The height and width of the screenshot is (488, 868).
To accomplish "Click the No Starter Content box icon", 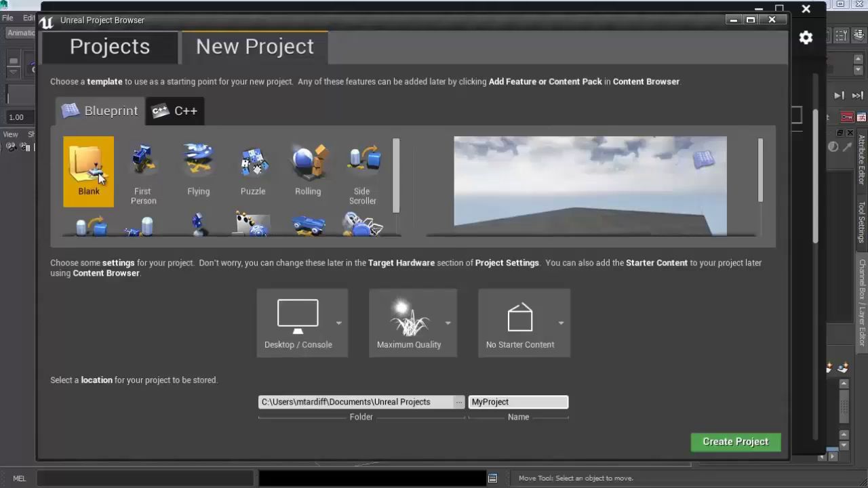I will click(520, 317).
